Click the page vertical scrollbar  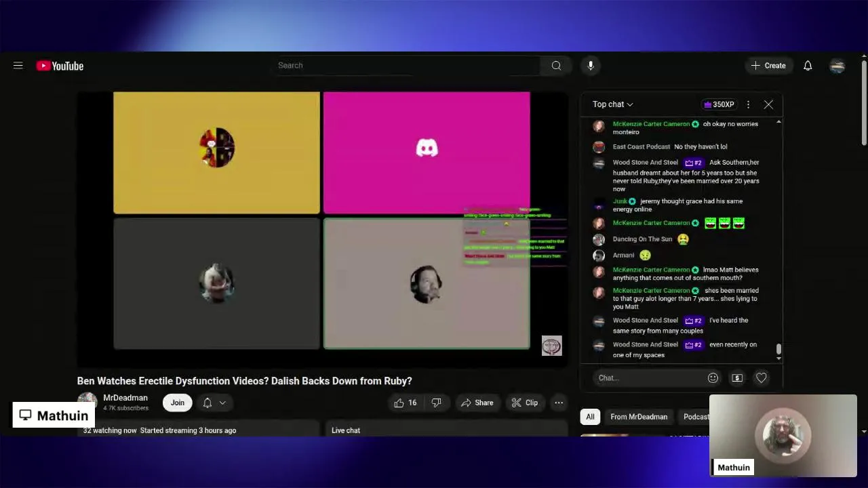[x=864, y=102]
